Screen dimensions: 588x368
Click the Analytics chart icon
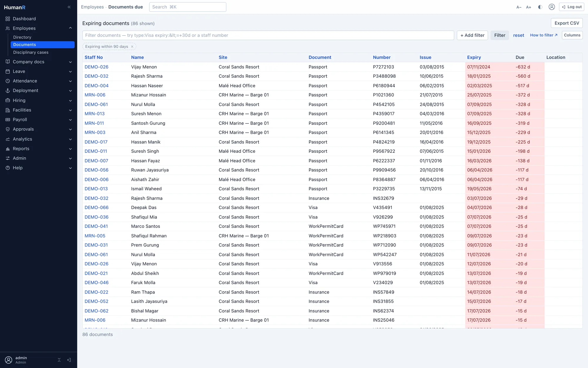click(8, 139)
